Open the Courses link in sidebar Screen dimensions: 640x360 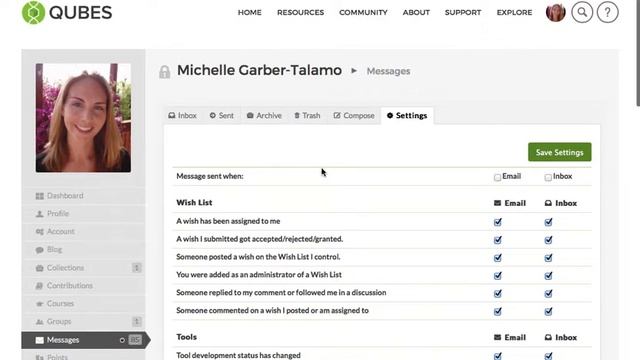(x=60, y=304)
